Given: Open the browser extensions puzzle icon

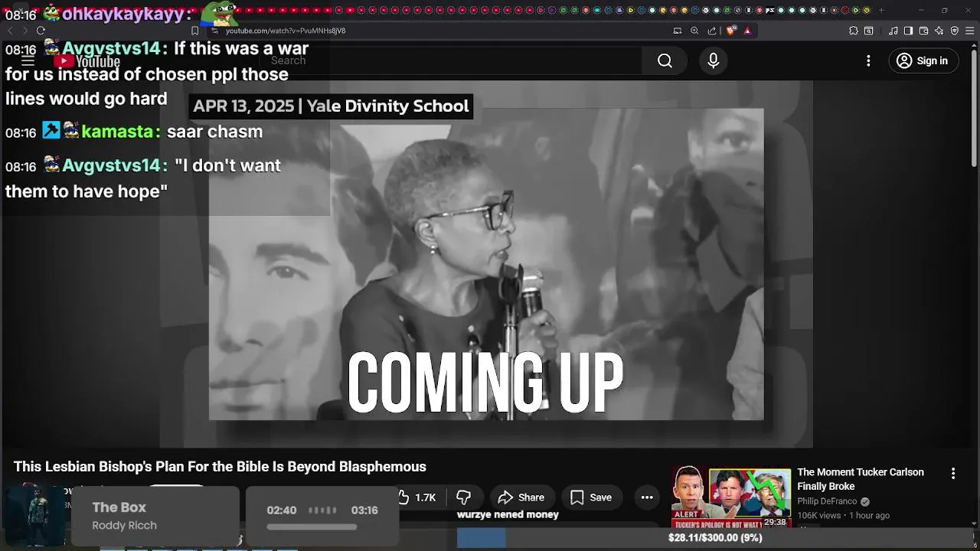Looking at the screenshot, I should point(854,31).
